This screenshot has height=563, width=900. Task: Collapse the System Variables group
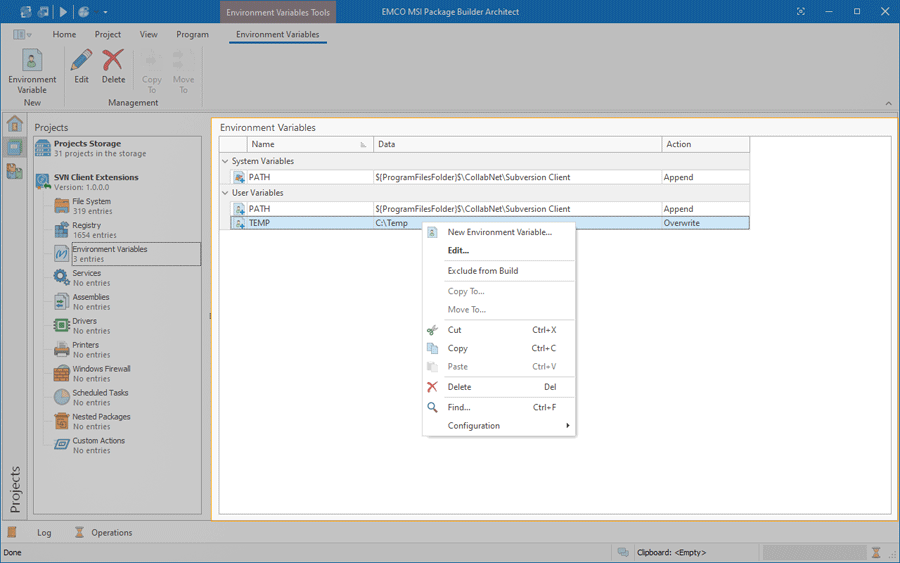click(225, 161)
